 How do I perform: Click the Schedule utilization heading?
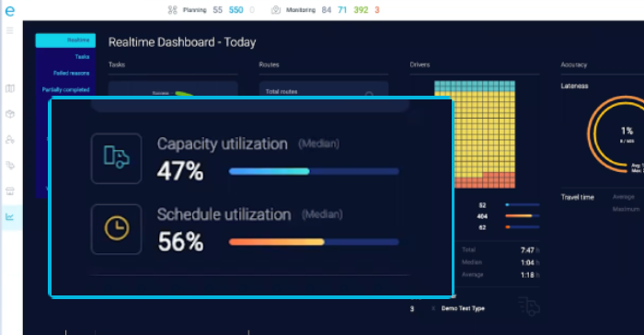[224, 214]
